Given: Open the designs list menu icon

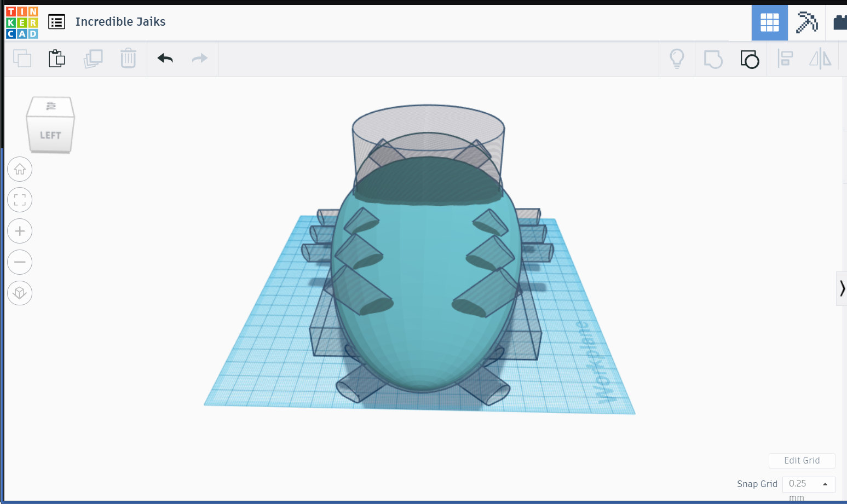Looking at the screenshot, I should point(56,22).
